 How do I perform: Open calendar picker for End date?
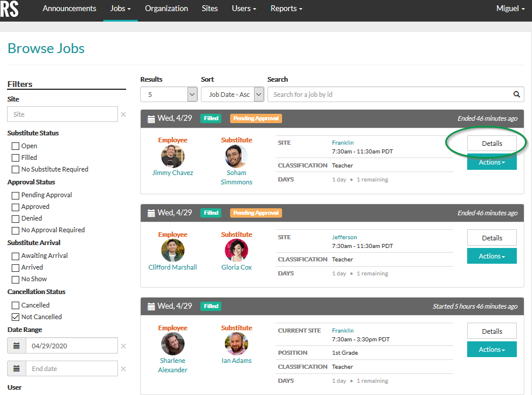16,369
